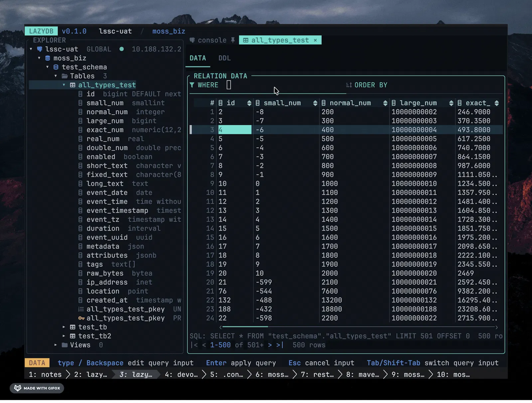
Task: Toggle sort arrows on normal_num column
Action: 385,103
